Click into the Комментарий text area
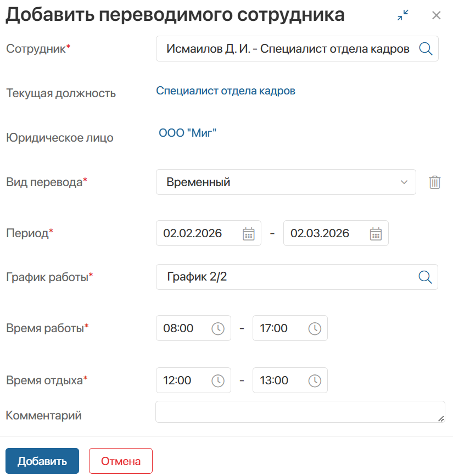This screenshot has height=476, width=453. pos(300,412)
